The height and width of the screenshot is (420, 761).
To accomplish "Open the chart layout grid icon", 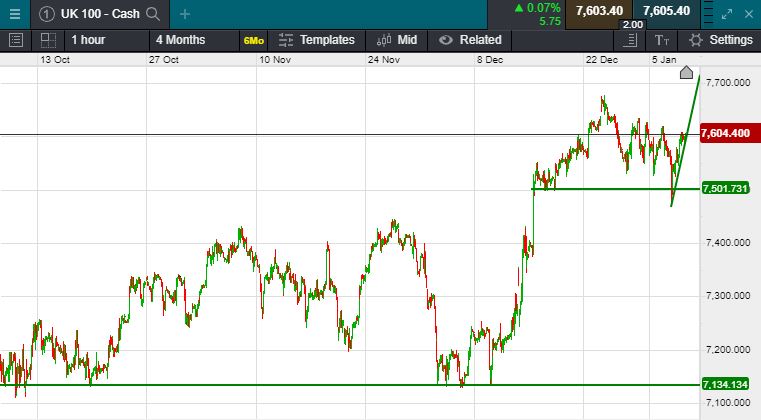I will [47, 40].
